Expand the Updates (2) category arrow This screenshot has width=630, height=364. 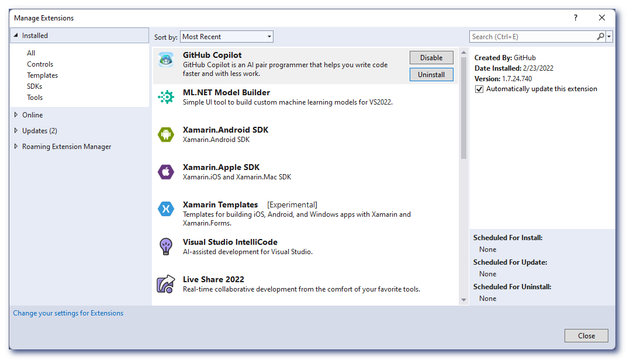coord(16,130)
